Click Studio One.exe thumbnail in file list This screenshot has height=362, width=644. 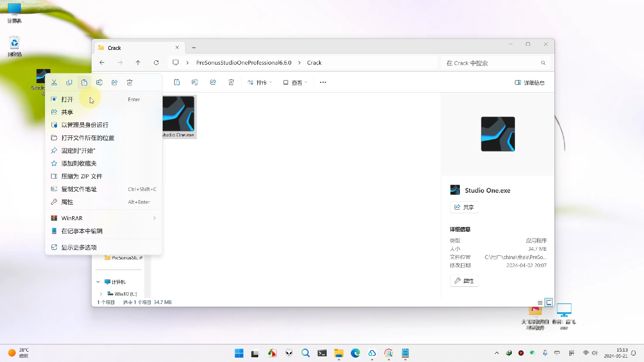tap(179, 116)
